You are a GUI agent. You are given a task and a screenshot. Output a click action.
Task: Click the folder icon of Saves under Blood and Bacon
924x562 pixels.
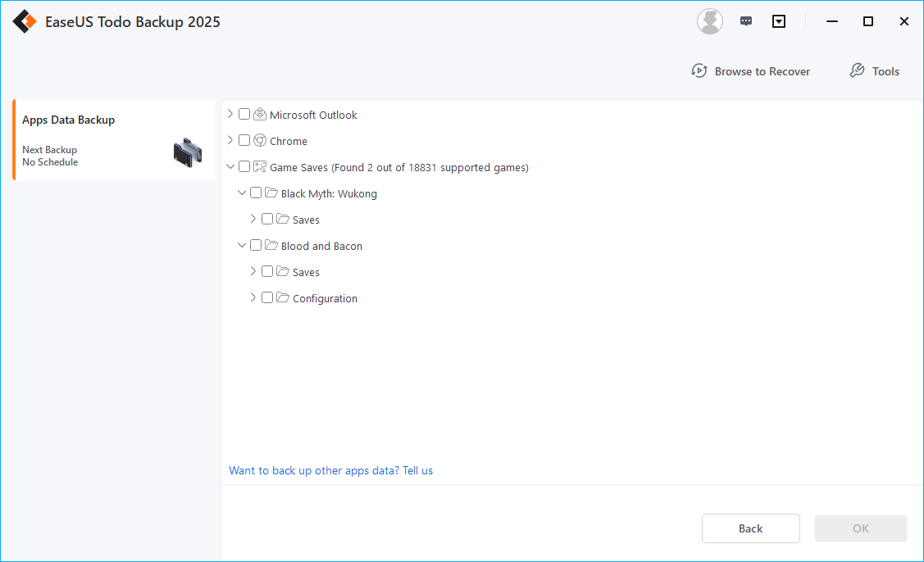[283, 271]
